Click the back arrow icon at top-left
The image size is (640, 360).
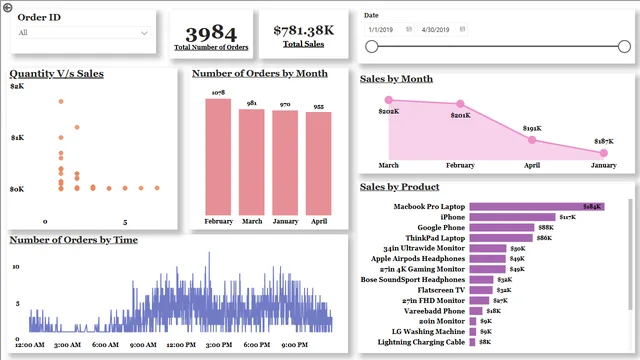click(7, 7)
